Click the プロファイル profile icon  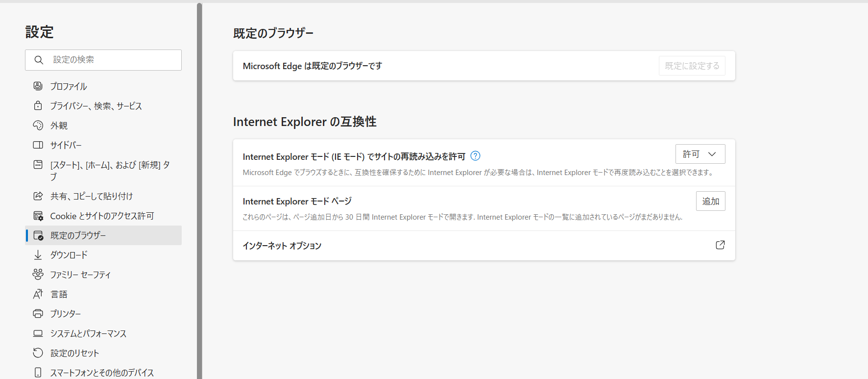tap(38, 86)
